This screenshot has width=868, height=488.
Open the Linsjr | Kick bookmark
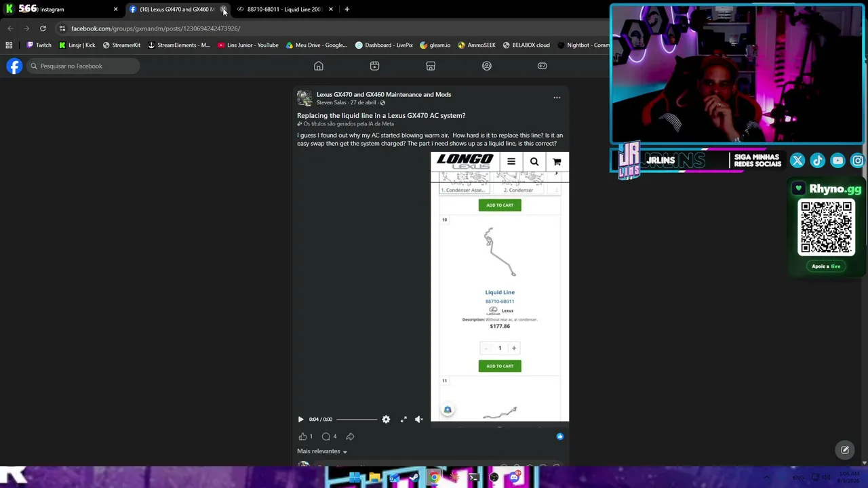pos(77,45)
